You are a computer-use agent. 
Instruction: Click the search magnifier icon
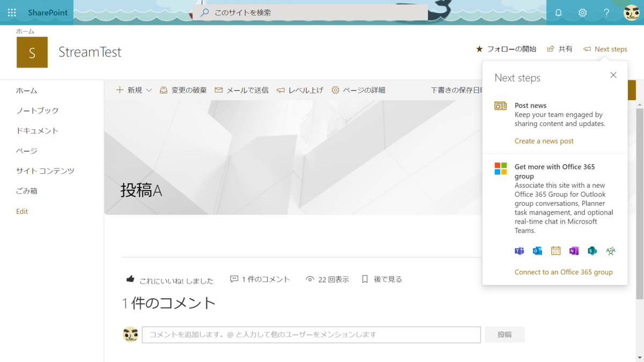[204, 12]
